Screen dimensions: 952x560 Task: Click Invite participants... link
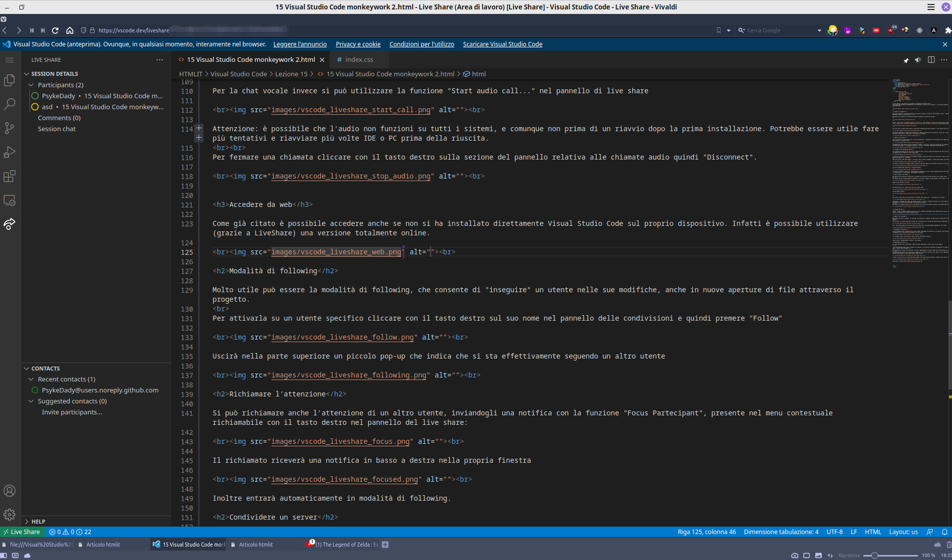pyautogui.click(x=72, y=412)
